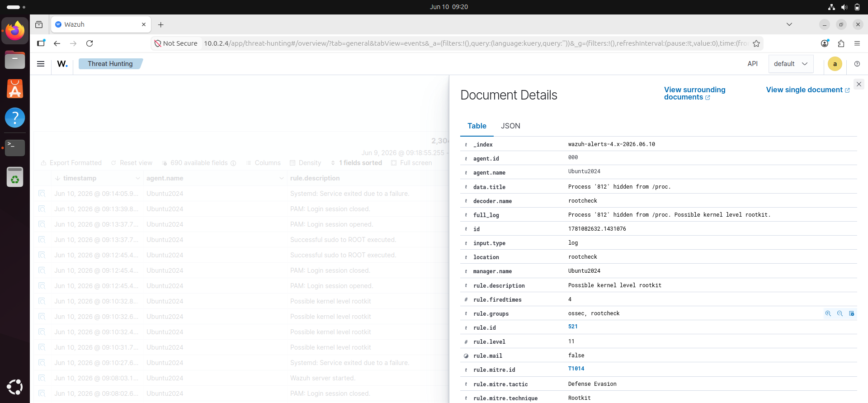Click the Threat Hunting breadcrumb
The height and width of the screenshot is (403, 868).
(x=110, y=64)
